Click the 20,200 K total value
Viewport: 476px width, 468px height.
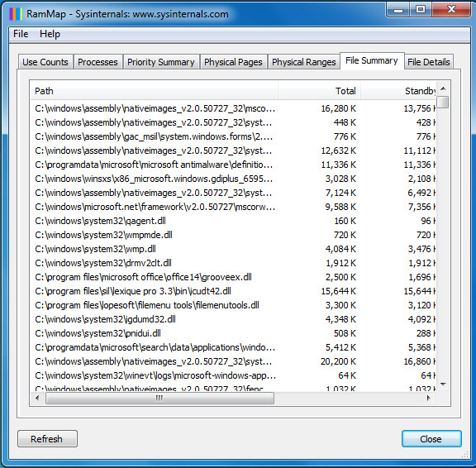339,361
